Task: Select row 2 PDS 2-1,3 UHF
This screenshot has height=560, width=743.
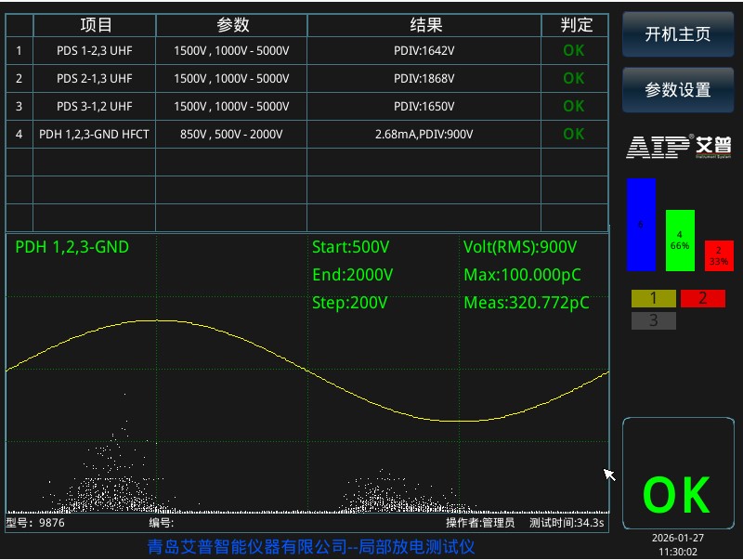Action: point(306,79)
